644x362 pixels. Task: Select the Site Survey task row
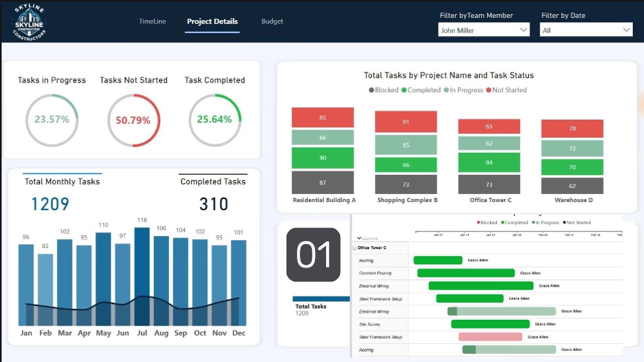tap(487, 324)
